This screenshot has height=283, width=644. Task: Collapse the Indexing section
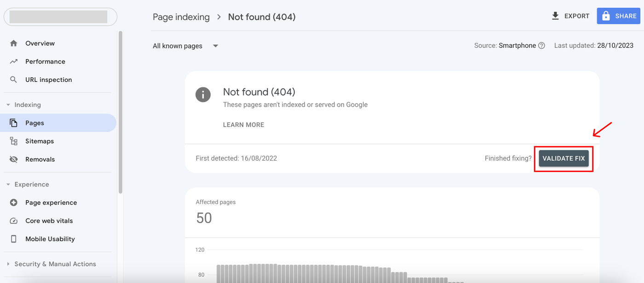click(7, 104)
